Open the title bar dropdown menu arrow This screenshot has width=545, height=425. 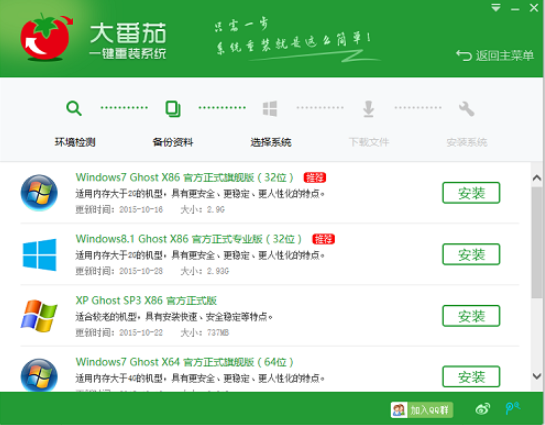496,8
